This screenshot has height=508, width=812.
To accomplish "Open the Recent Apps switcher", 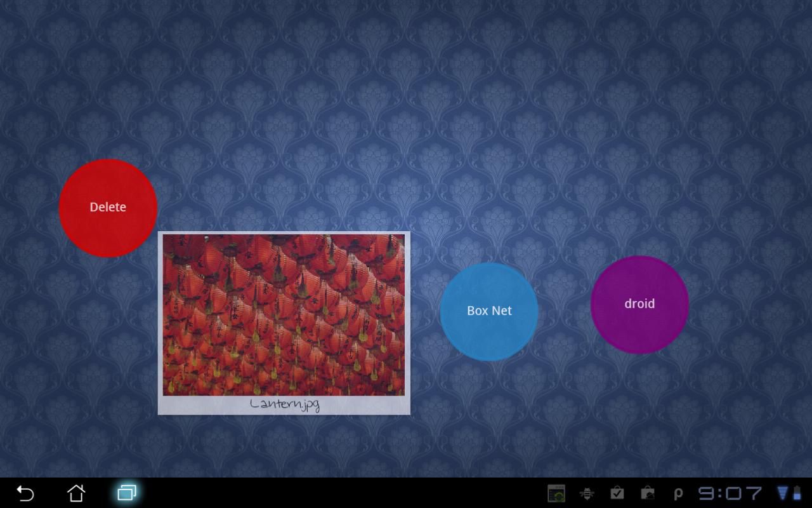I will coord(127,493).
